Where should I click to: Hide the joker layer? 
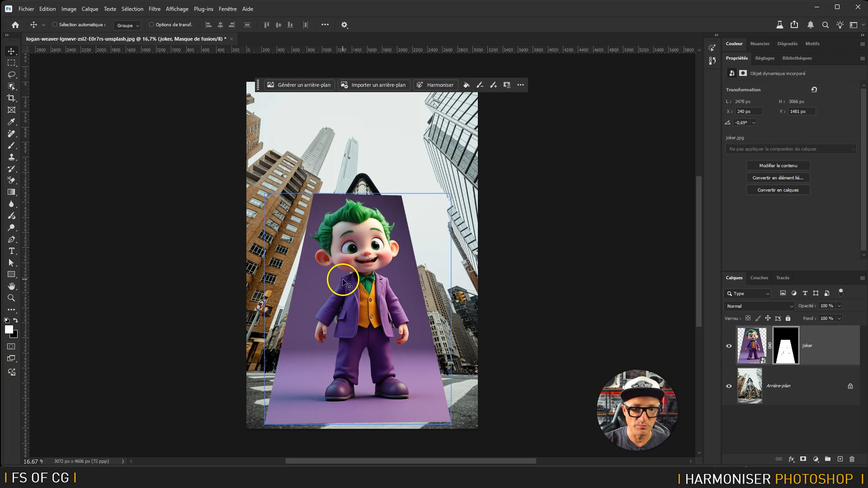point(729,346)
